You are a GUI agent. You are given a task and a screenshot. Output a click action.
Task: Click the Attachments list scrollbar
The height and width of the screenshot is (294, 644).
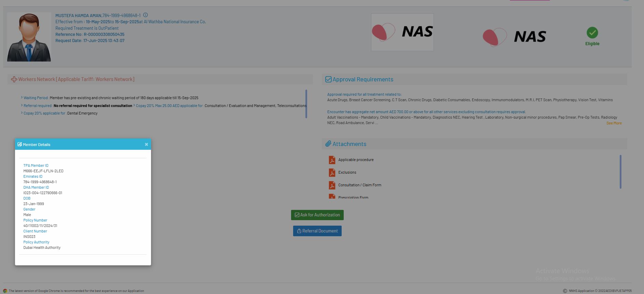pos(620,172)
